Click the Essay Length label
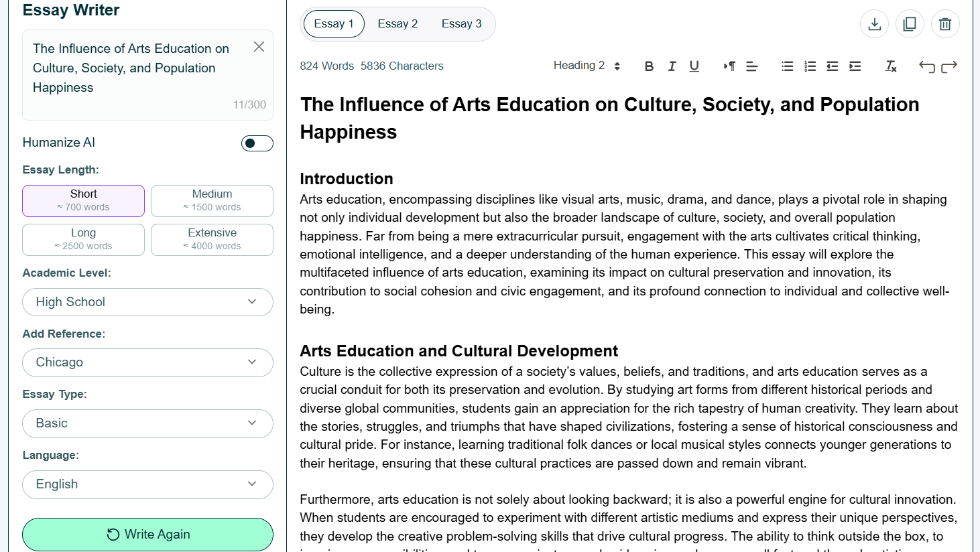The image size is (980, 552). (60, 170)
